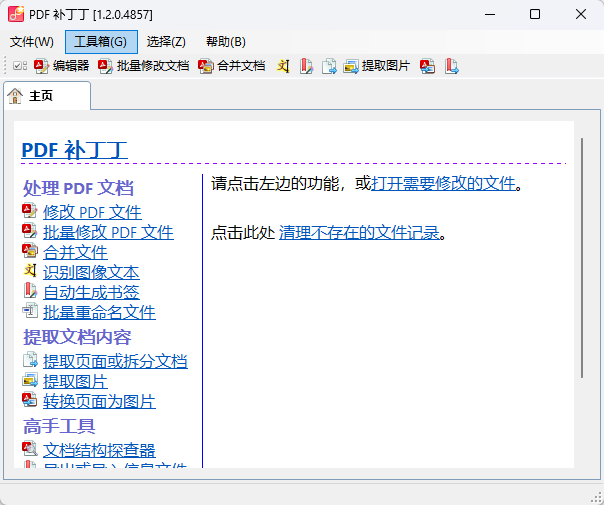Click the 高手工具 heading
This screenshot has height=505, width=604.
pos(59,426)
